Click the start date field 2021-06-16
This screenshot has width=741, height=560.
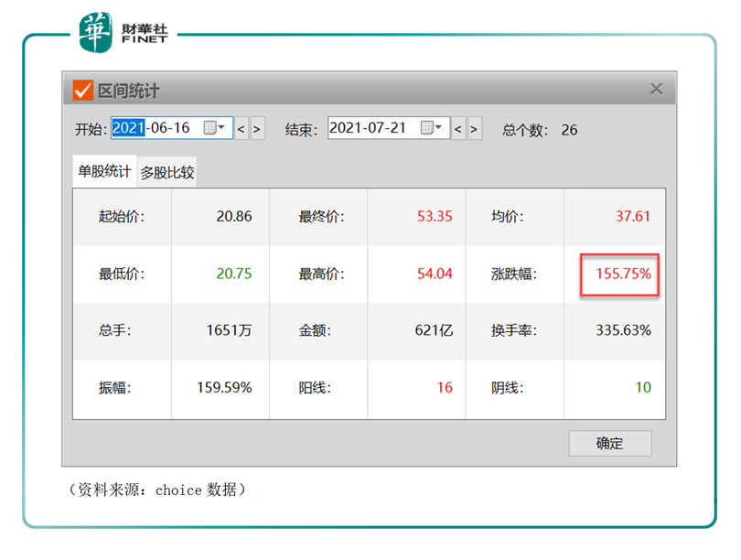(x=156, y=129)
